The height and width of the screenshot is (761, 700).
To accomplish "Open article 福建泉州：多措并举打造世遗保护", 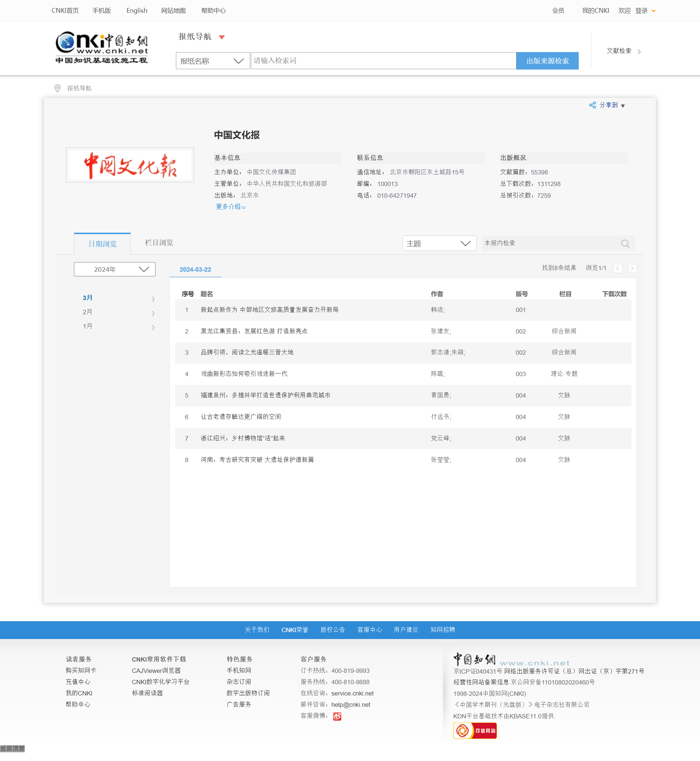I will click(265, 395).
